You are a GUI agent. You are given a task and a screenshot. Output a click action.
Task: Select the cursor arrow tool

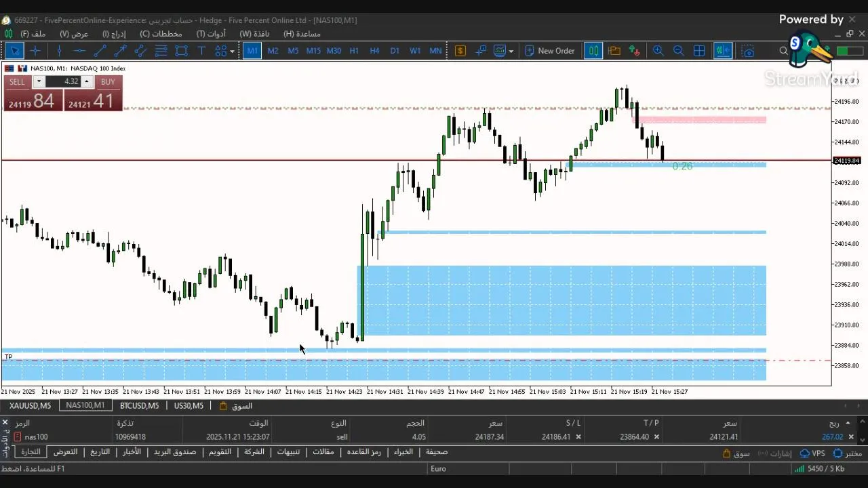click(15, 51)
